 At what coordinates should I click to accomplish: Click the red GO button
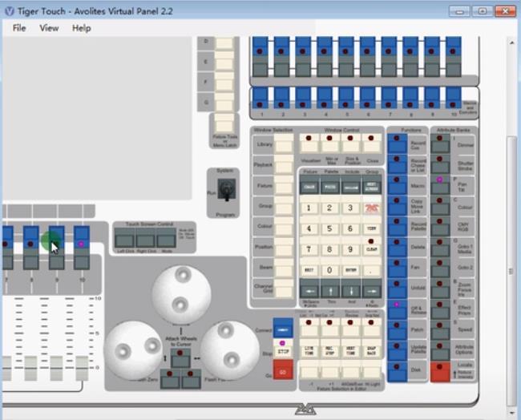(x=283, y=370)
